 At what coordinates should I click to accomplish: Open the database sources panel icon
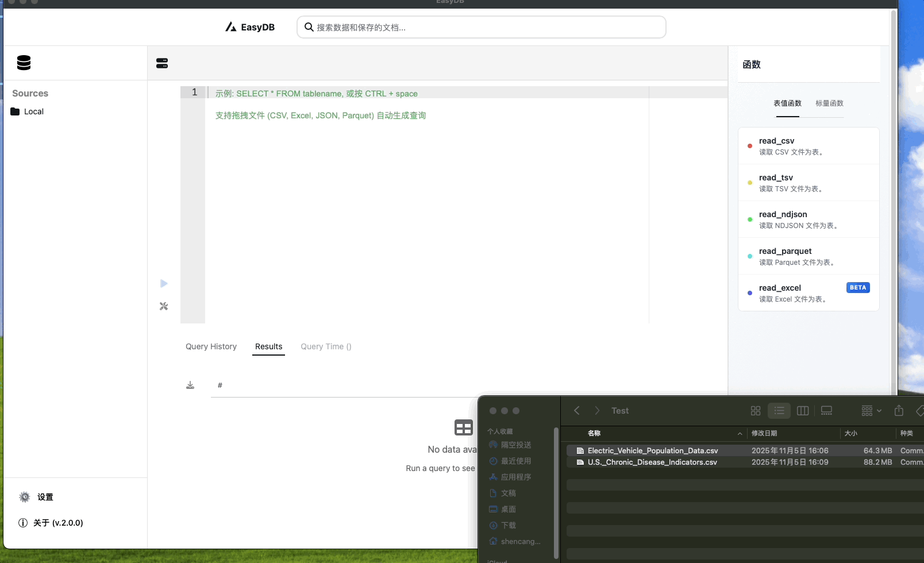pyautogui.click(x=24, y=63)
